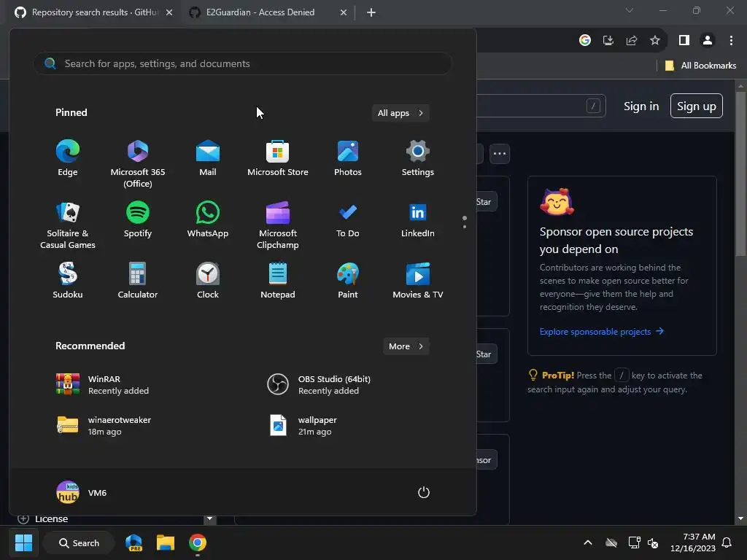Open File Explorer from the taskbar
The height and width of the screenshot is (560, 747).
166,542
